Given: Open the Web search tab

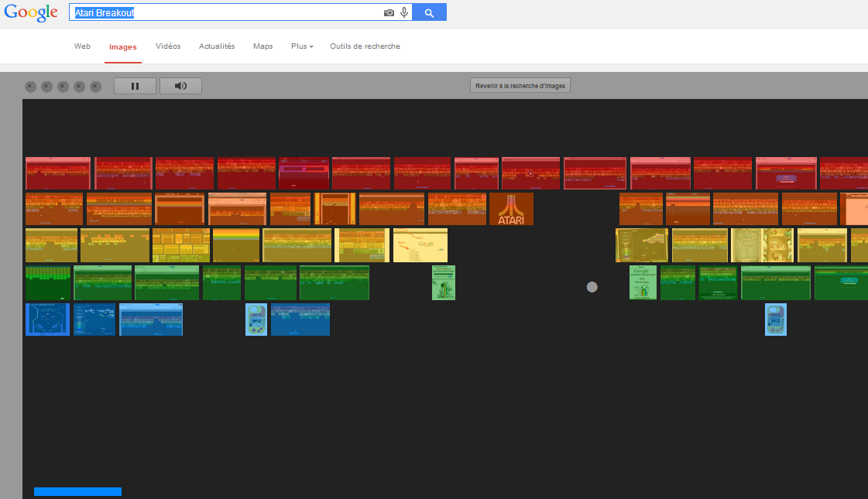Looking at the screenshot, I should (82, 46).
